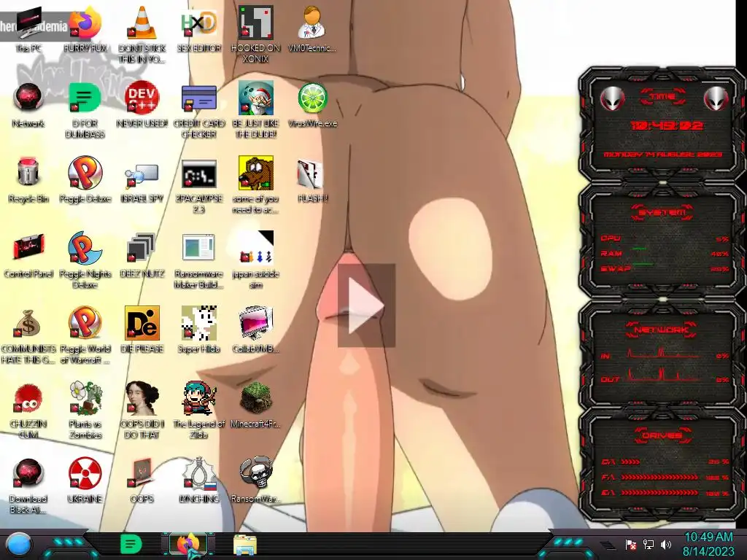Launch the CREDIT CARD CHECKER shortcut
Image resolution: width=747 pixels, height=560 pixels.
(x=199, y=111)
